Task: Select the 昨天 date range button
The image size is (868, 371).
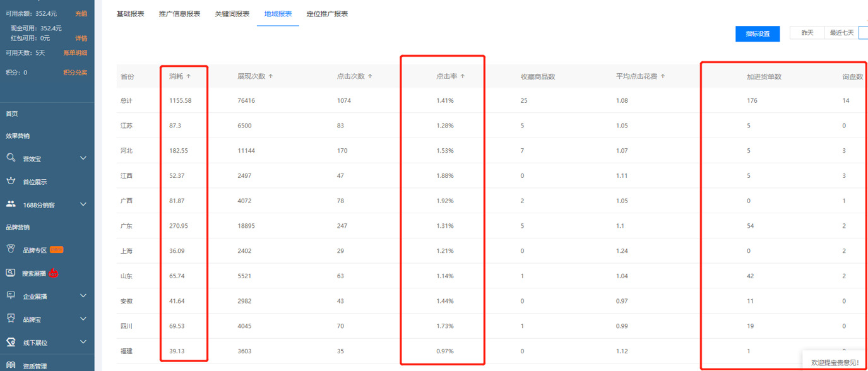Action: pos(807,33)
